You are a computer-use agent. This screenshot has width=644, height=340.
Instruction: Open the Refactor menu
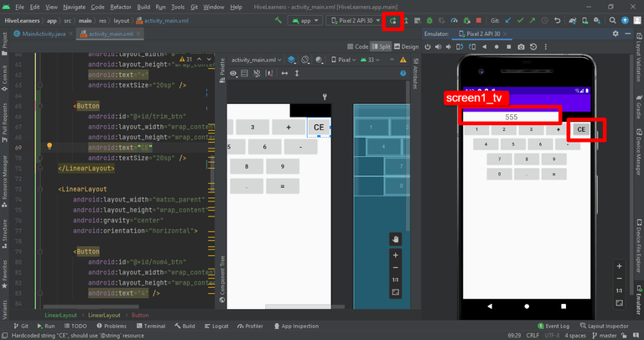click(x=121, y=7)
